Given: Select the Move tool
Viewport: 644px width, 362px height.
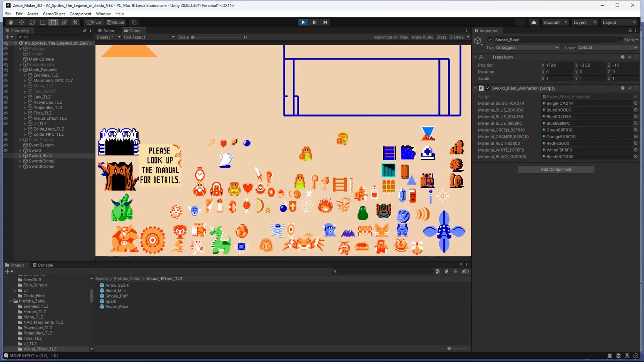Looking at the screenshot, I should (x=21, y=22).
